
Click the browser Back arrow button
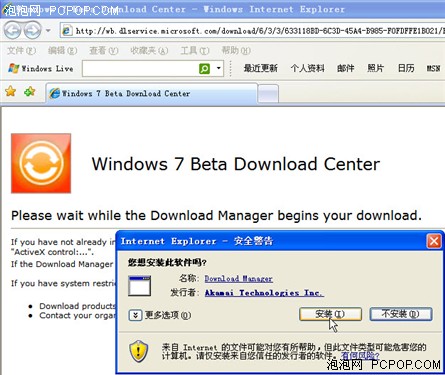(x=13, y=31)
